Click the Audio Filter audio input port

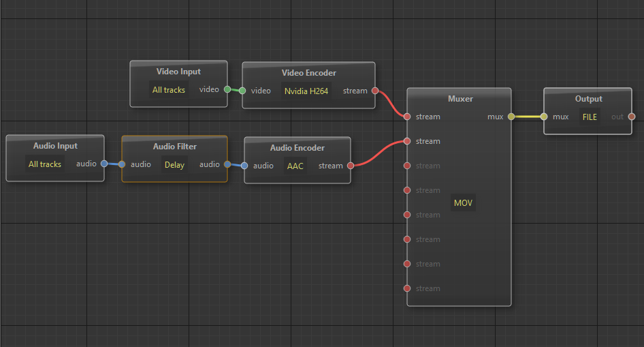(122, 164)
